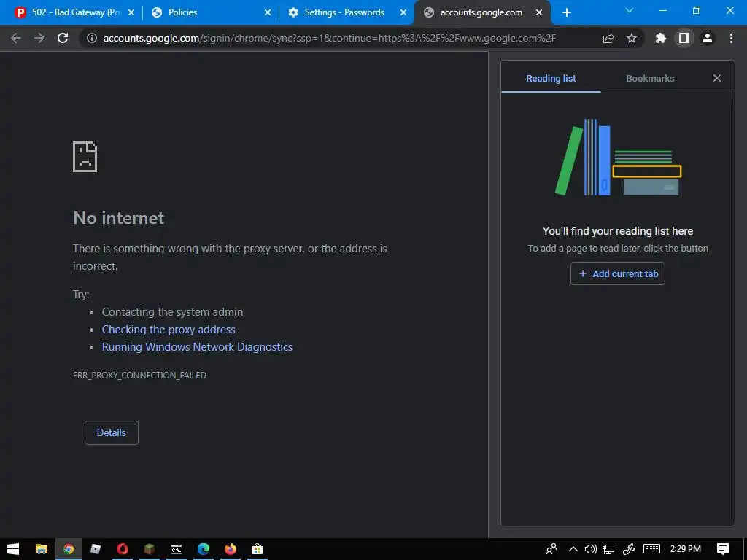The width and height of the screenshot is (747, 560).
Task: Click the ERR_PROXY_CONNECTION_FAILED error code text
Action: pyautogui.click(x=139, y=376)
